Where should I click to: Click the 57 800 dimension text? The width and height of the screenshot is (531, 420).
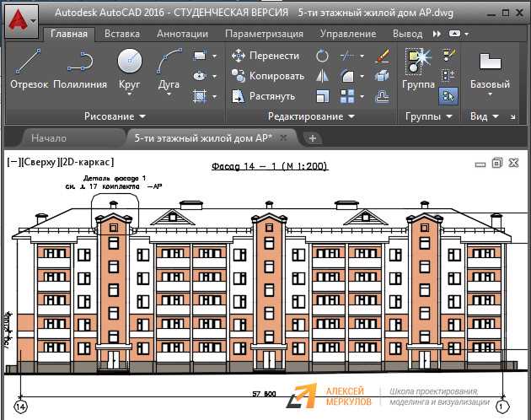264,394
